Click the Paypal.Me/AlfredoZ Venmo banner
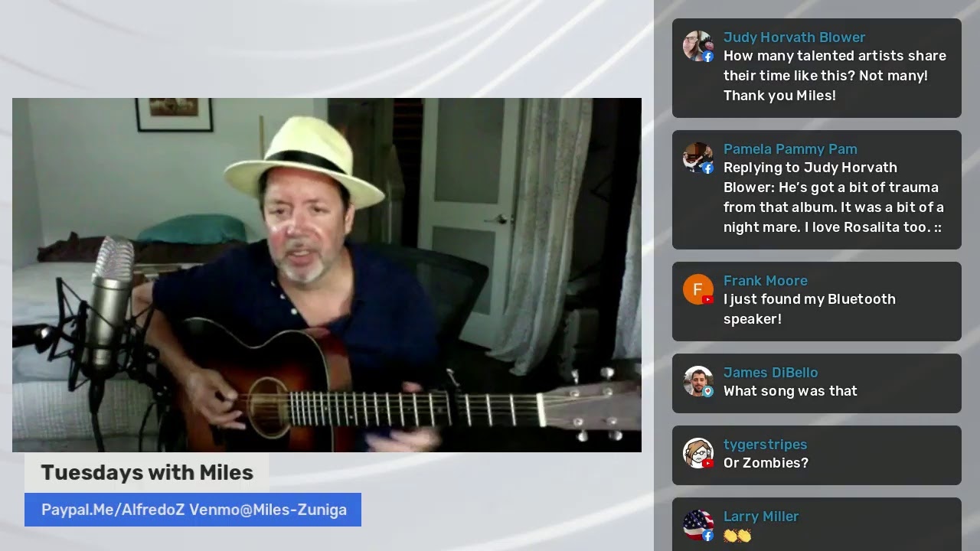 (193, 510)
